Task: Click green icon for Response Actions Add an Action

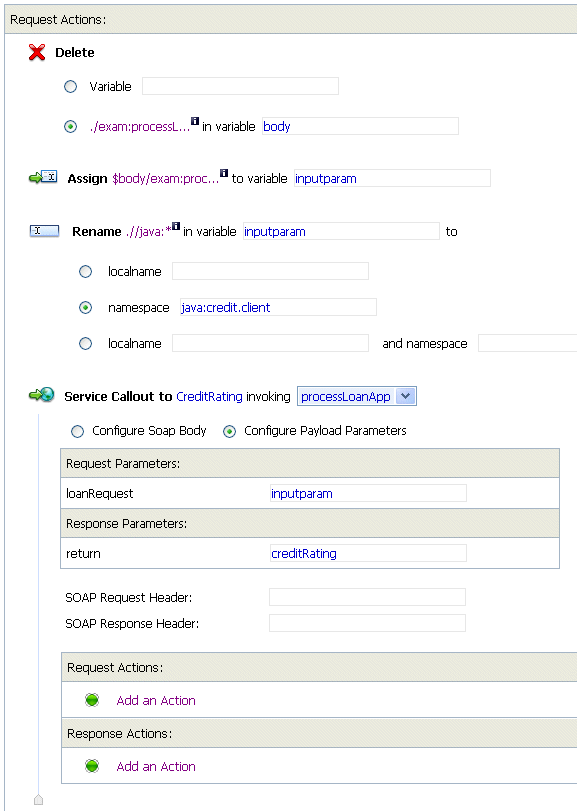Action: 92,765
